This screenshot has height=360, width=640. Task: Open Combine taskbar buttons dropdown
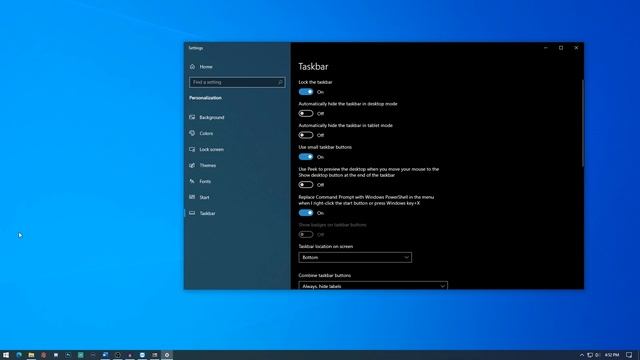tap(373, 285)
